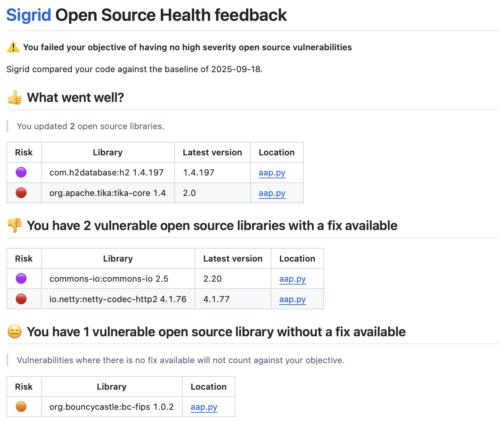Click the expressionless face emoji icon

[x=15, y=332]
